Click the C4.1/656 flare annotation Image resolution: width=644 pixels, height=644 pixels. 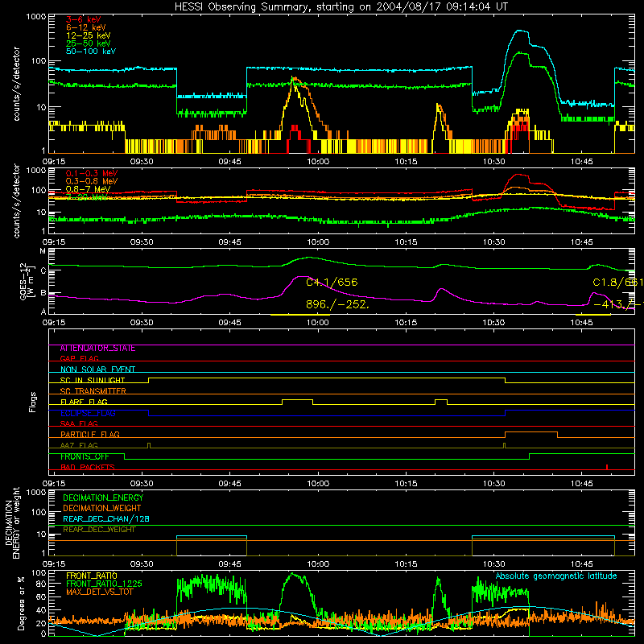tap(332, 283)
